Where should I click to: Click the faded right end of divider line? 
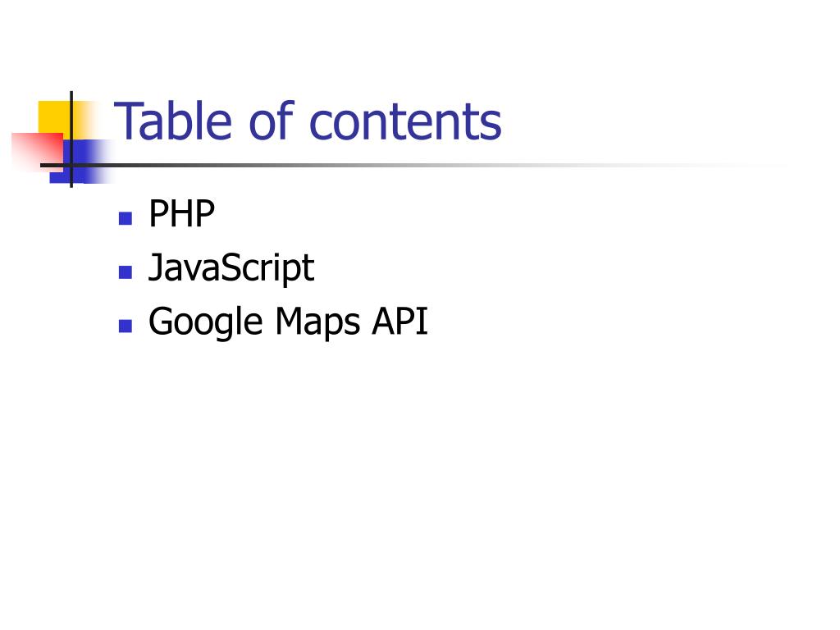(739, 165)
